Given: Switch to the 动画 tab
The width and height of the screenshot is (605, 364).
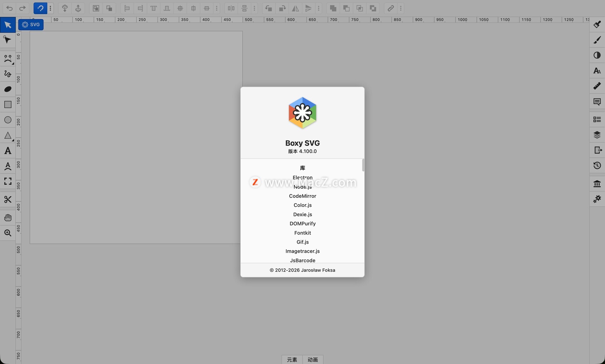Looking at the screenshot, I should (313, 360).
